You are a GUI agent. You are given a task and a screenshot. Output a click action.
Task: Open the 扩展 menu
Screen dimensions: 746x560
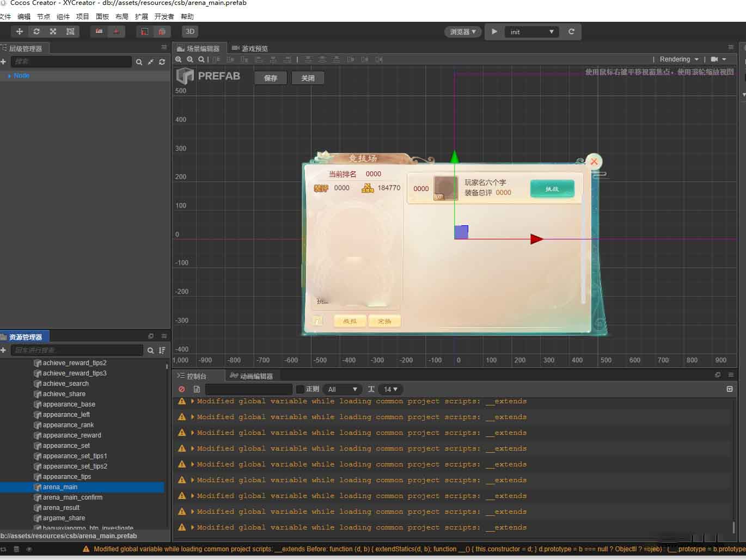[x=142, y=17]
